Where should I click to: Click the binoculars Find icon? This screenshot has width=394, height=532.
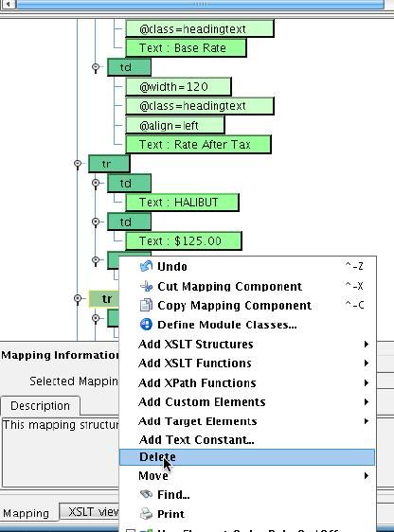tap(146, 494)
